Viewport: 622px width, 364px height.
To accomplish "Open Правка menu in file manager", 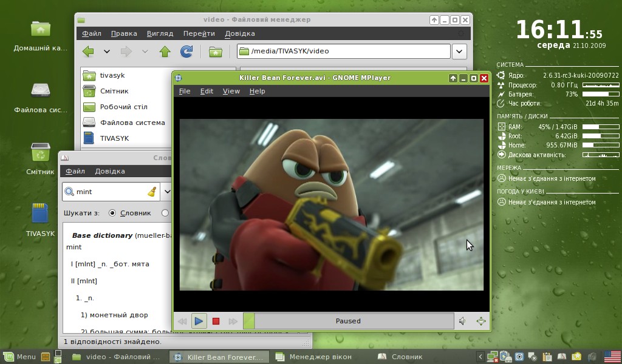I will (124, 33).
